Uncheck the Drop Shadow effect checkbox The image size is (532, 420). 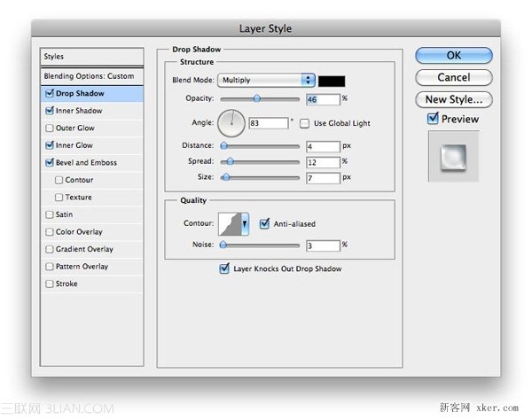coord(50,93)
